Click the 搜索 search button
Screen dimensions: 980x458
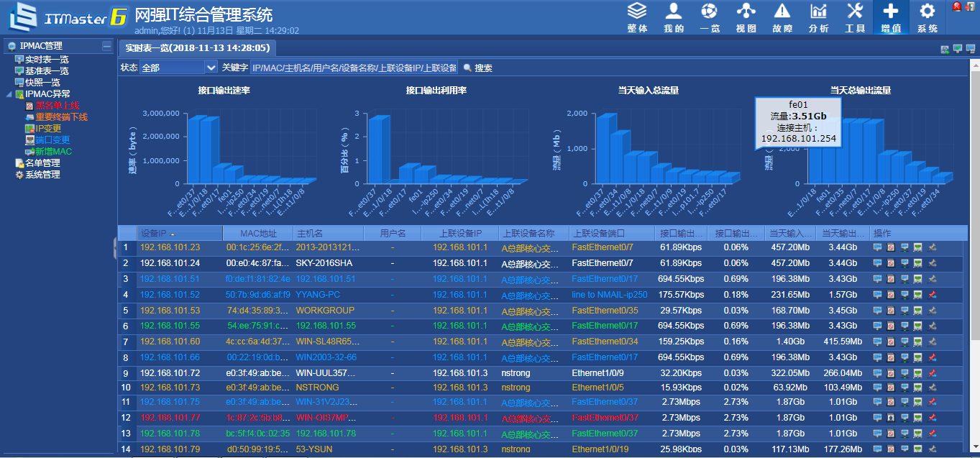pyautogui.click(x=478, y=68)
